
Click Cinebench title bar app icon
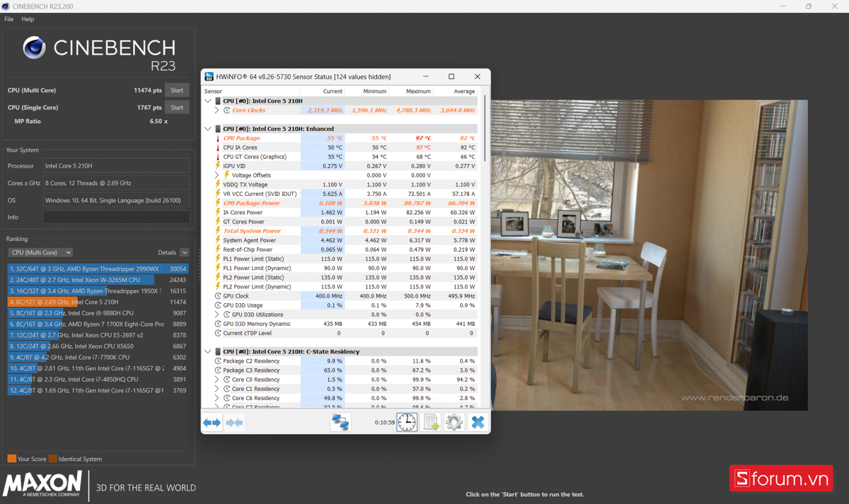[6, 6]
